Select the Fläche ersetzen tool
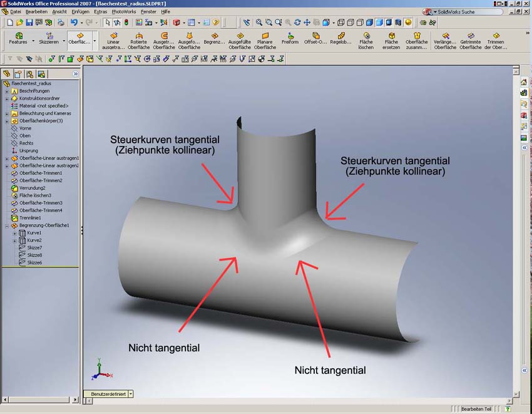The image size is (532, 414). tap(391, 41)
